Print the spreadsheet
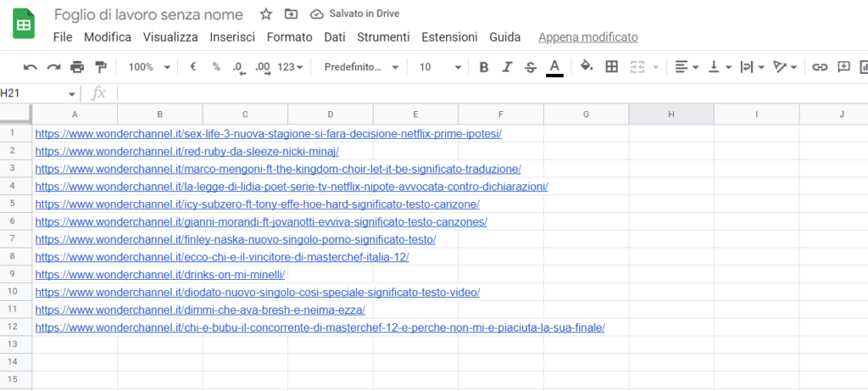This screenshot has width=868, height=391. point(77,67)
